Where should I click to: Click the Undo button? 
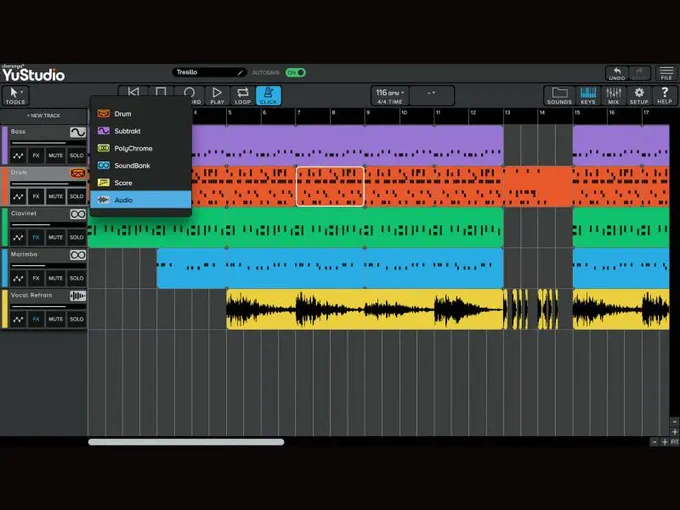point(617,73)
